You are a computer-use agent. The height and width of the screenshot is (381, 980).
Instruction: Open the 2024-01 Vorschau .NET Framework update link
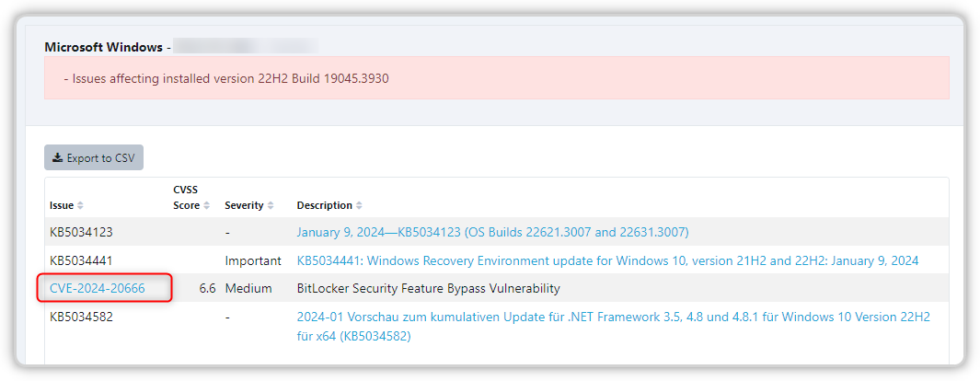(613, 327)
